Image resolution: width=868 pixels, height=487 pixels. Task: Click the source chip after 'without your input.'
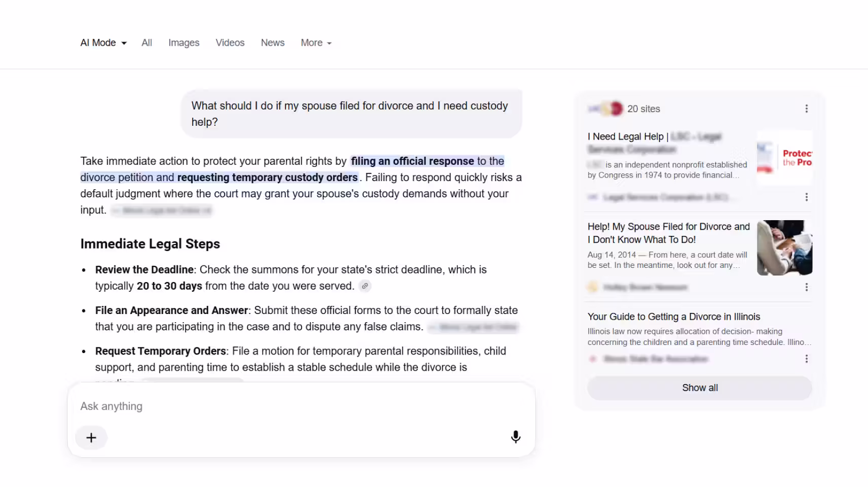click(162, 210)
